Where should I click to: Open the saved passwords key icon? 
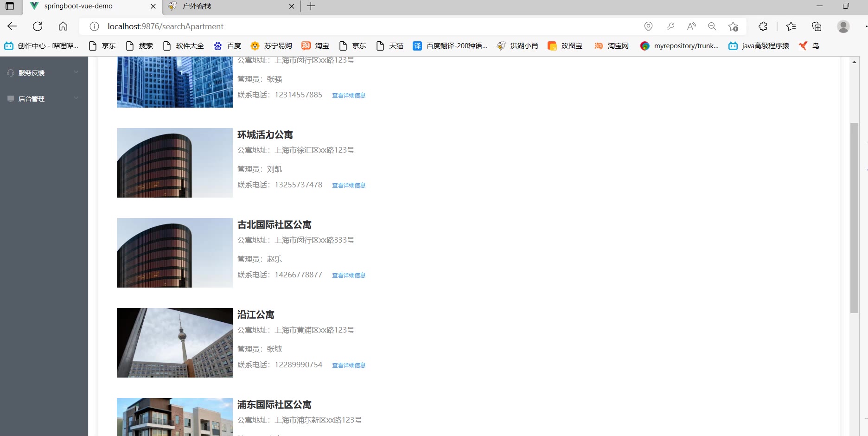click(670, 26)
